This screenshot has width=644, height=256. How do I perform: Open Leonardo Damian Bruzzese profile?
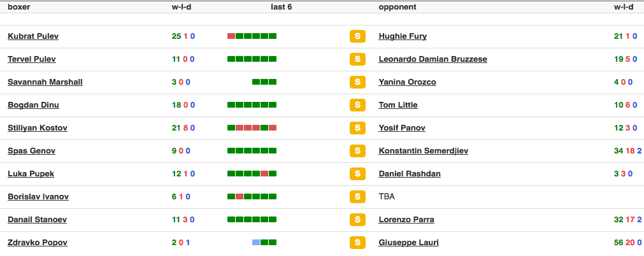pos(433,59)
